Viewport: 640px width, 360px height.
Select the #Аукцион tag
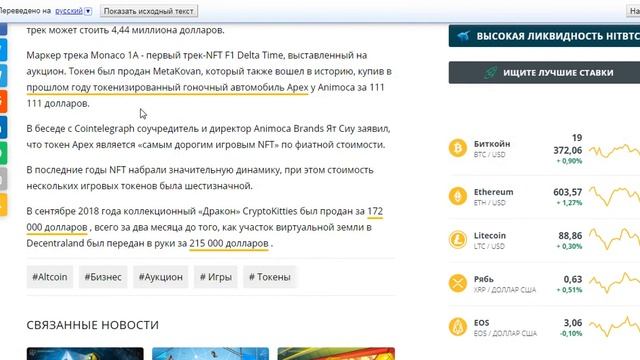[x=160, y=277]
